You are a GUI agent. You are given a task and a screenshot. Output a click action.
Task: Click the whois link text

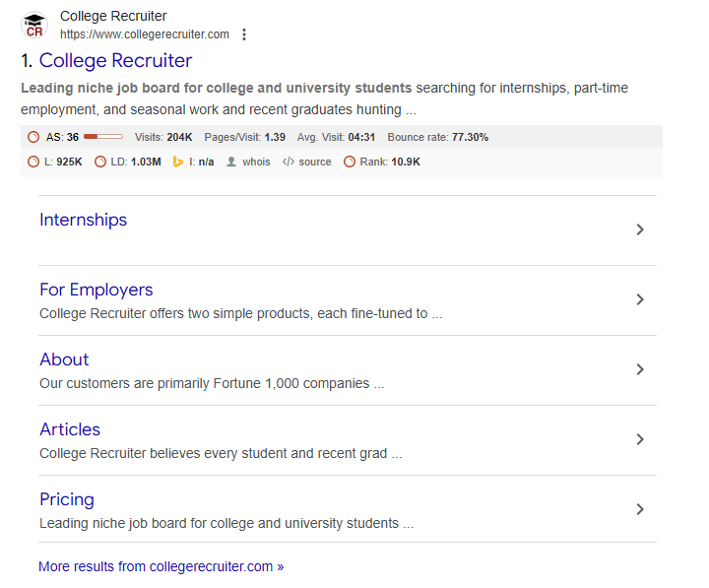[256, 162]
